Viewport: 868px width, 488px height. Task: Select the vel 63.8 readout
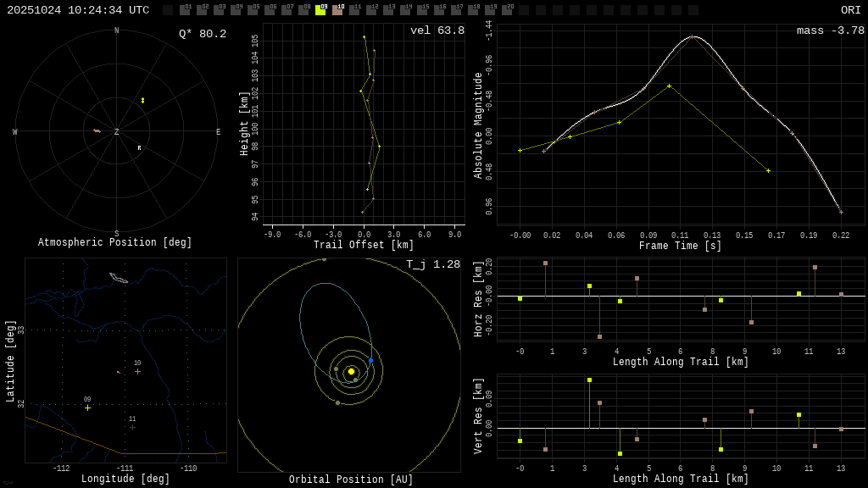pos(437,30)
